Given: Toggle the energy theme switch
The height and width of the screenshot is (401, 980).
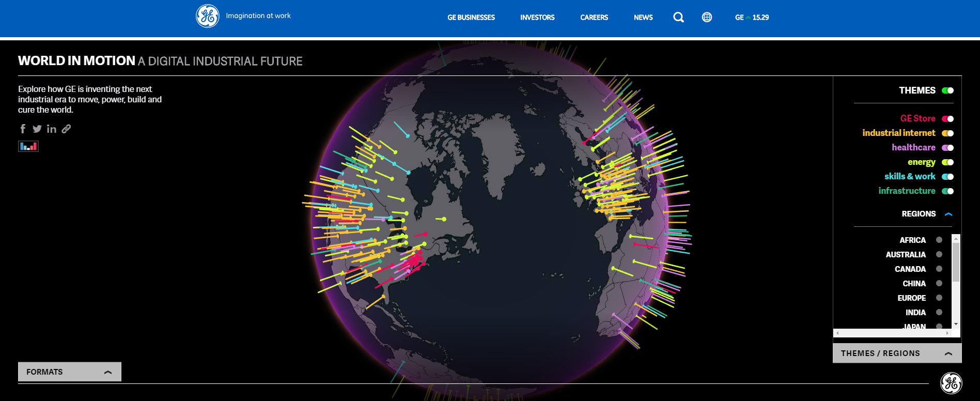Looking at the screenshot, I should click(x=947, y=162).
